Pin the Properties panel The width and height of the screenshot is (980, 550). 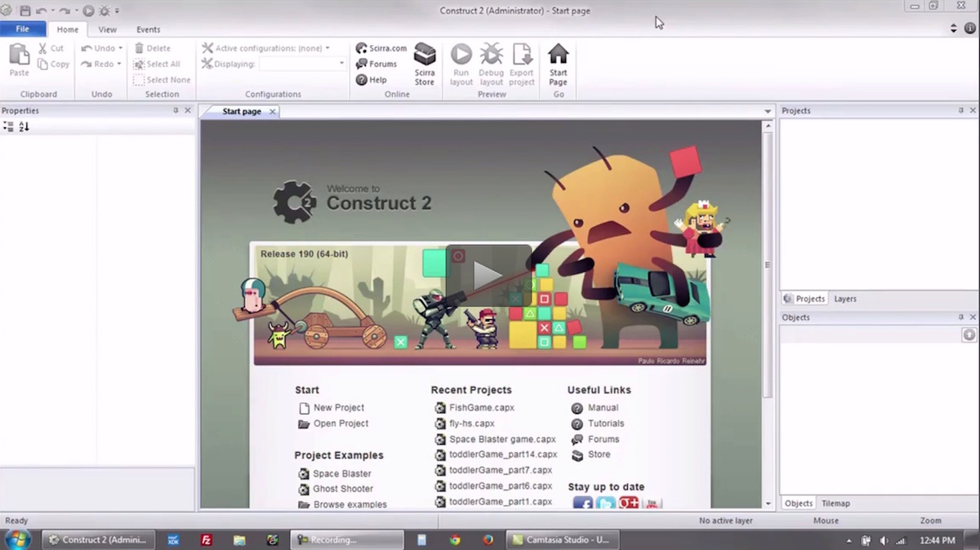coord(176,110)
